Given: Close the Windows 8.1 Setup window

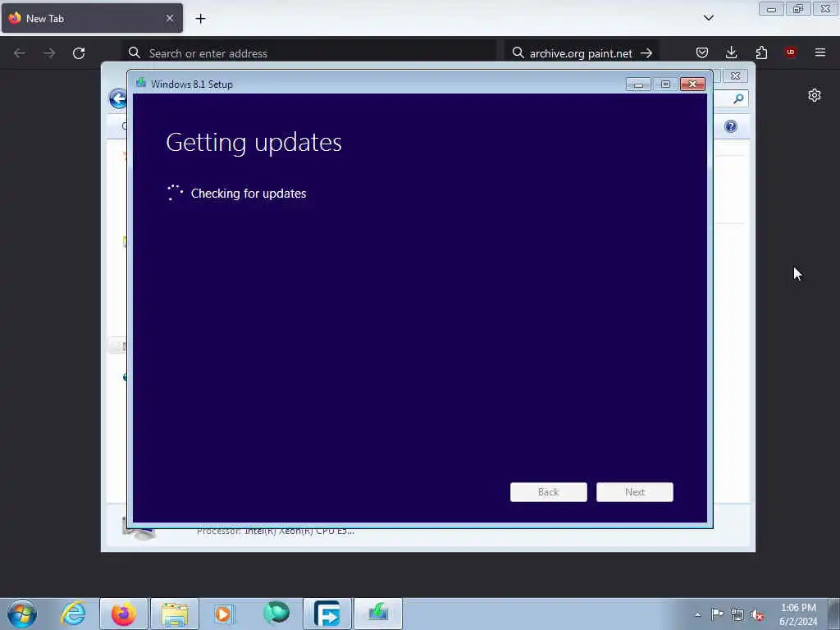Looking at the screenshot, I should [692, 84].
